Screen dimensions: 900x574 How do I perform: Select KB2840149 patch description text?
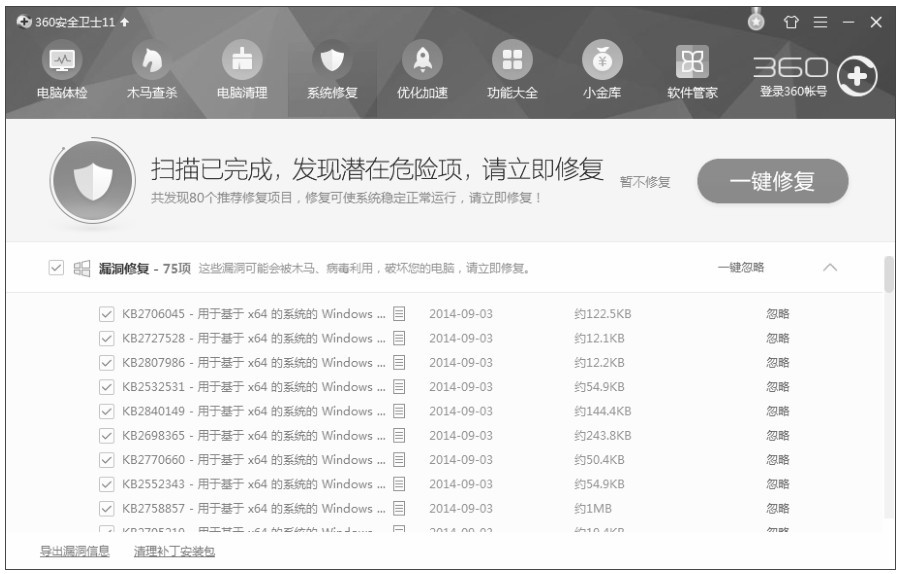[x=254, y=411]
